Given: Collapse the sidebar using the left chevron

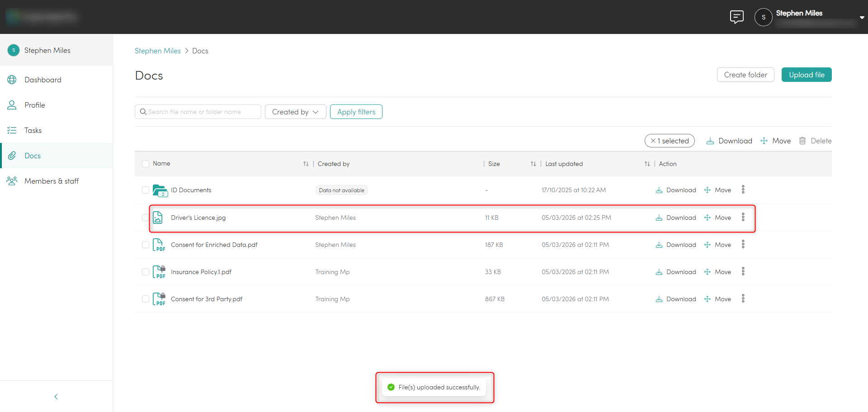Looking at the screenshot, I should pyautogui.click(x=56, y=397).
